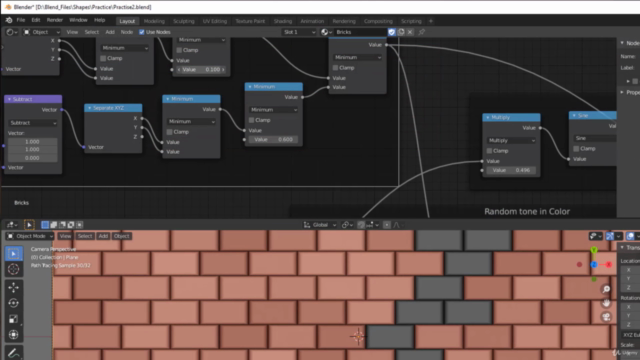The image size is (640, 360).
Task: Click the Bricks material name field
Action: coord(360,32)
